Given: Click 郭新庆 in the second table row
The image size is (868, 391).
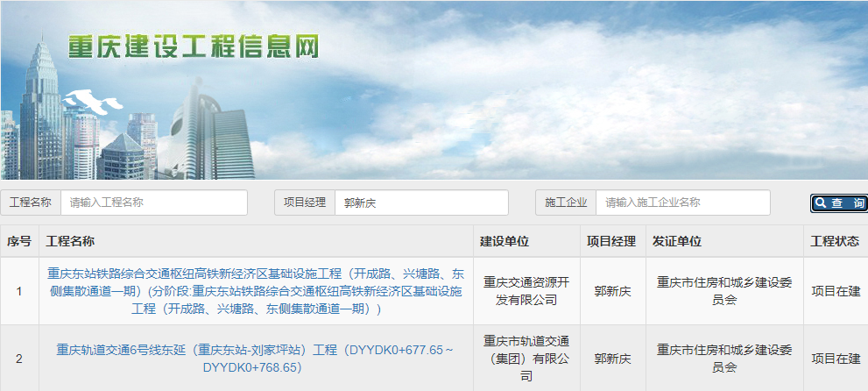Looking at the screenshot, I should [612, 359].
